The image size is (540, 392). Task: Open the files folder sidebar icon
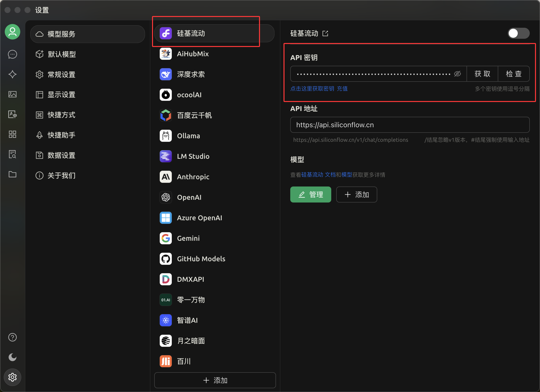coord(12,174)
